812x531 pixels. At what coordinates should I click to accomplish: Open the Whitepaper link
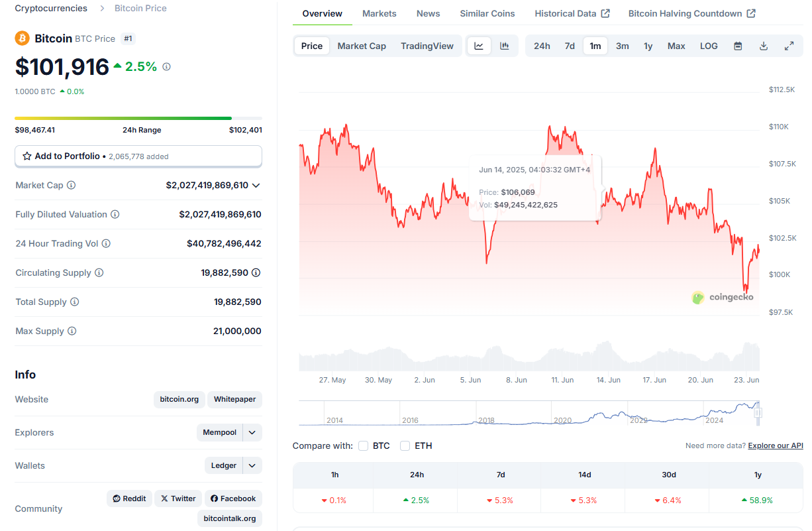pyautogui.click(x=235, y=399)
